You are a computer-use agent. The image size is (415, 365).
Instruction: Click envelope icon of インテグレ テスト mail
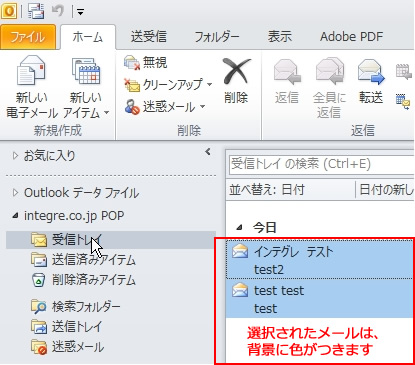(240, 251)
